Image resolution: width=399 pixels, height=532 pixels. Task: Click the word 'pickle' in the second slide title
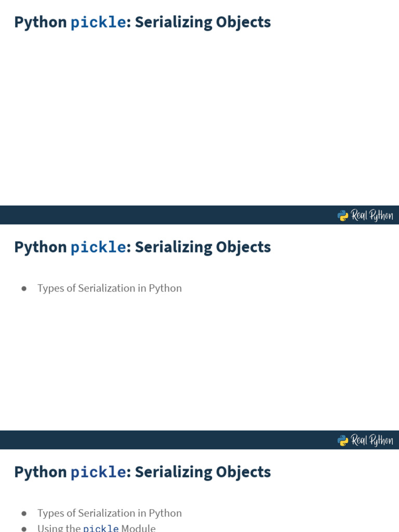[x=98, y=248]
